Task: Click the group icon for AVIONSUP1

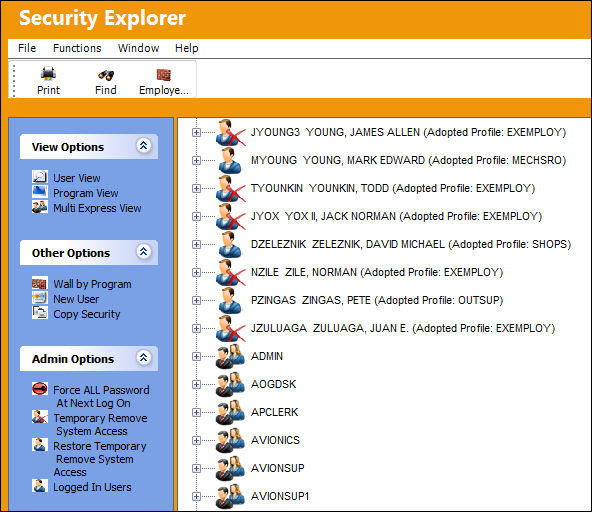Action: pyautogui.click(x=230, y=496)
